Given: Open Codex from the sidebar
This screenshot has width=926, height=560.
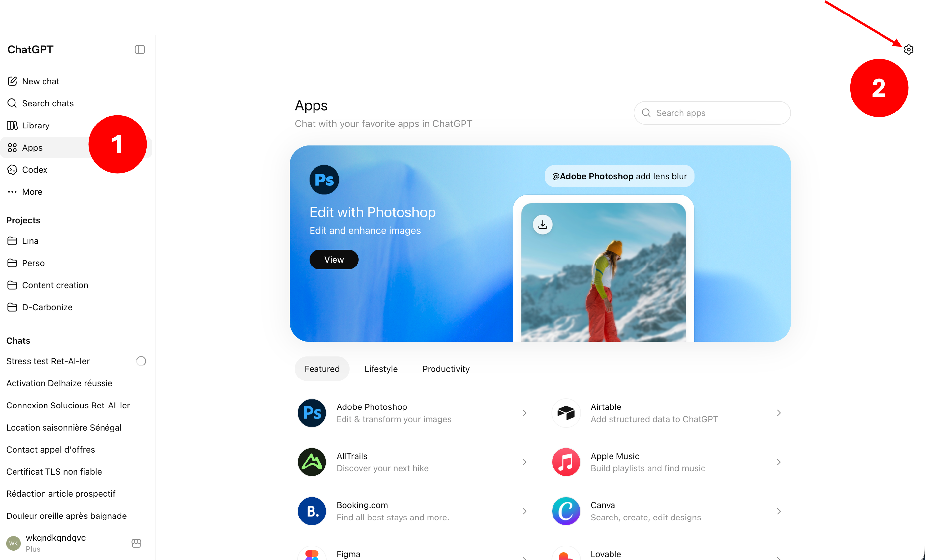Looking at the screenshot, I should pyautogui.click(x=76, y=170).
